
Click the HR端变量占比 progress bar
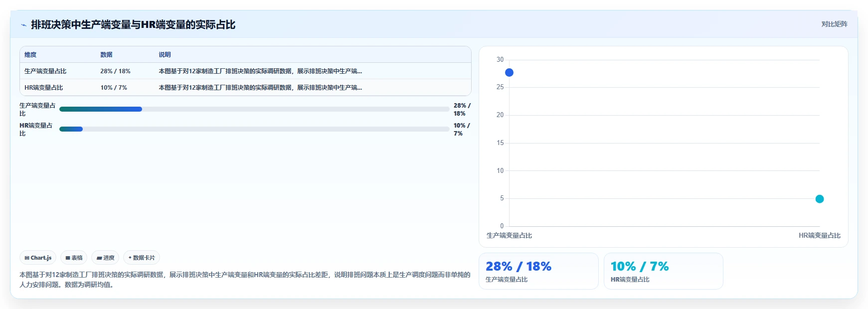(254, 129)
